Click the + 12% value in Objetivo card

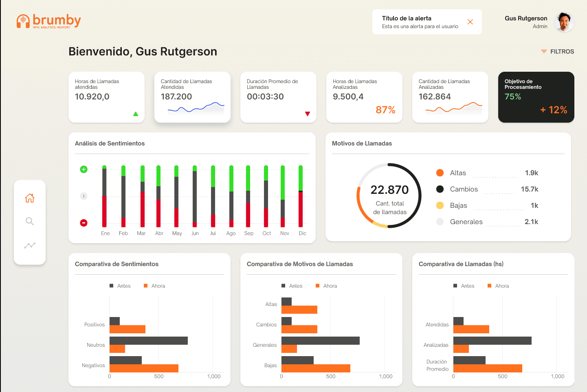[554, 110]
